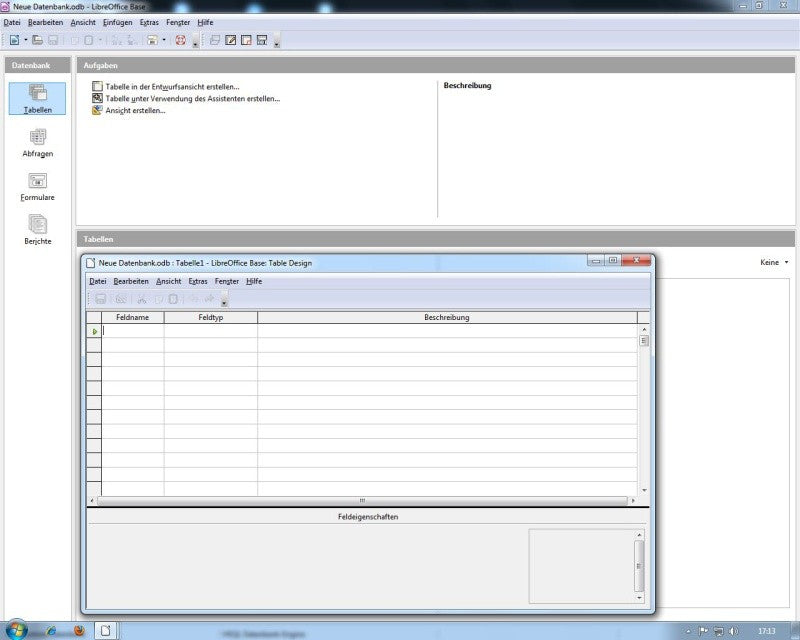Click the volume speaker tray icon
The width and height of the screenshot is (800, 640).
coord(734,631)
